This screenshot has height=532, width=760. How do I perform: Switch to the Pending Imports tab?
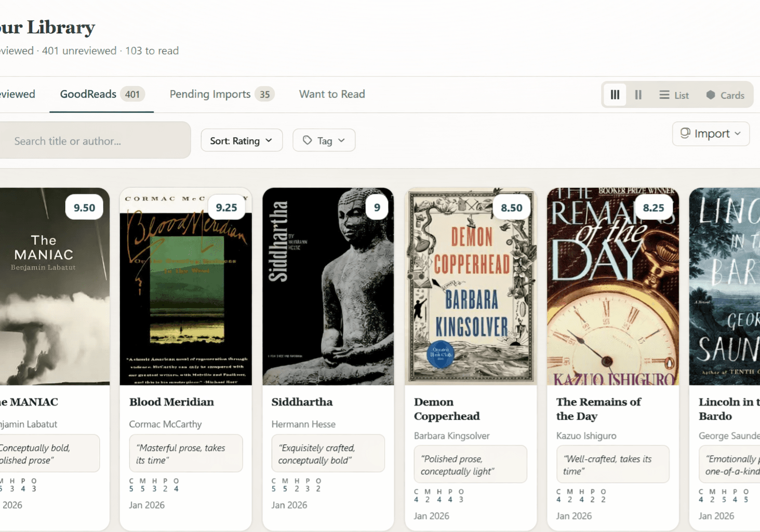tap(210, 94)
